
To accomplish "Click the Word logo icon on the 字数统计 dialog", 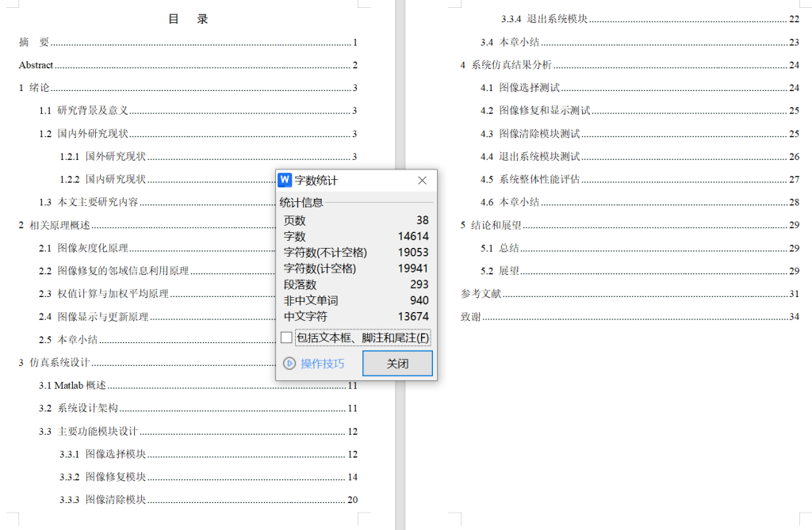I will [x=283, y=180].
